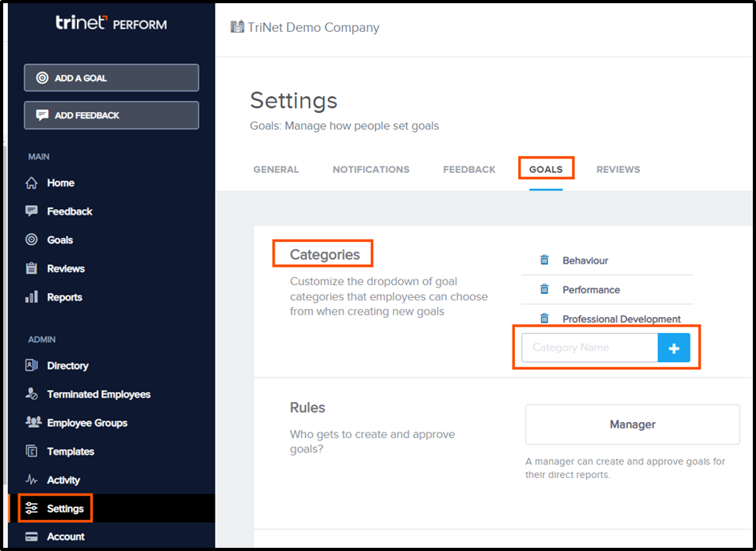Switch to the Reviews settings tab
Screen dimensions: 756x551
(x=618, y=170)
